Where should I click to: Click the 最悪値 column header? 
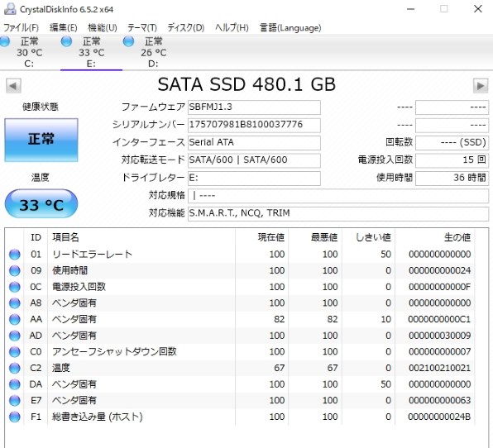[314, 237]
